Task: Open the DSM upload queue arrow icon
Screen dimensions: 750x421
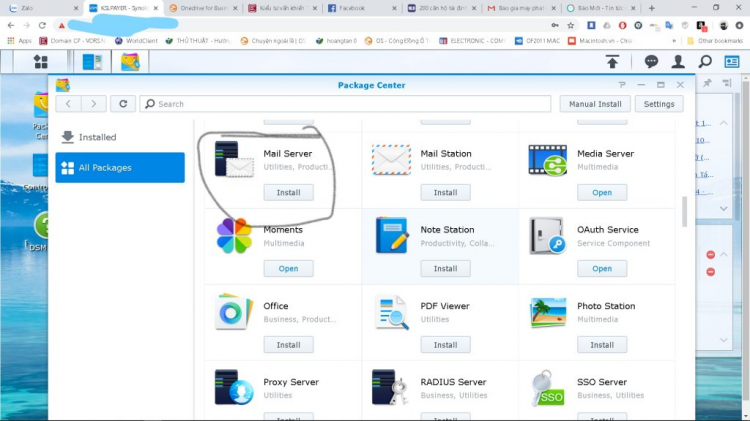Action: tap(612, 62)
